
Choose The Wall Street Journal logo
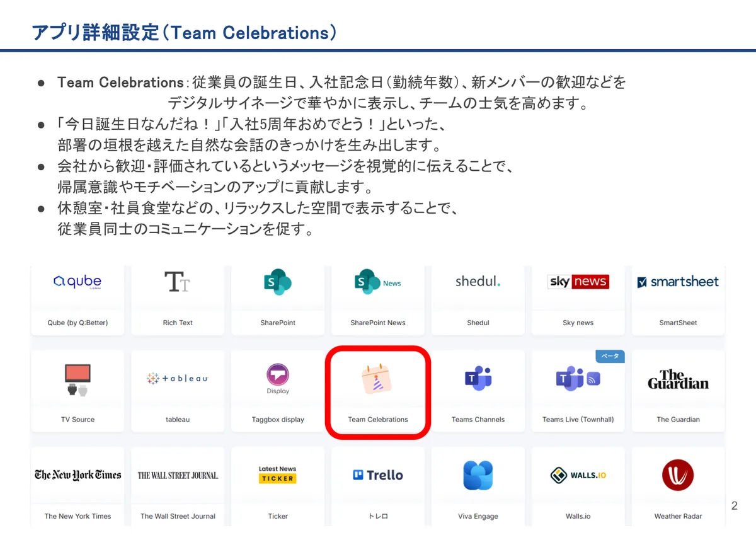click(178, 475)
